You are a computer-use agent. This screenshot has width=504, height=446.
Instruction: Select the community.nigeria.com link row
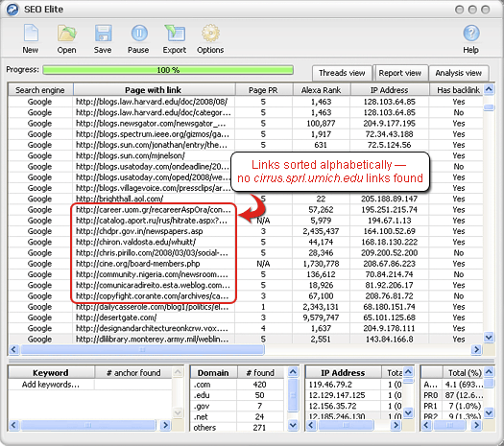(x=246, y=274)
